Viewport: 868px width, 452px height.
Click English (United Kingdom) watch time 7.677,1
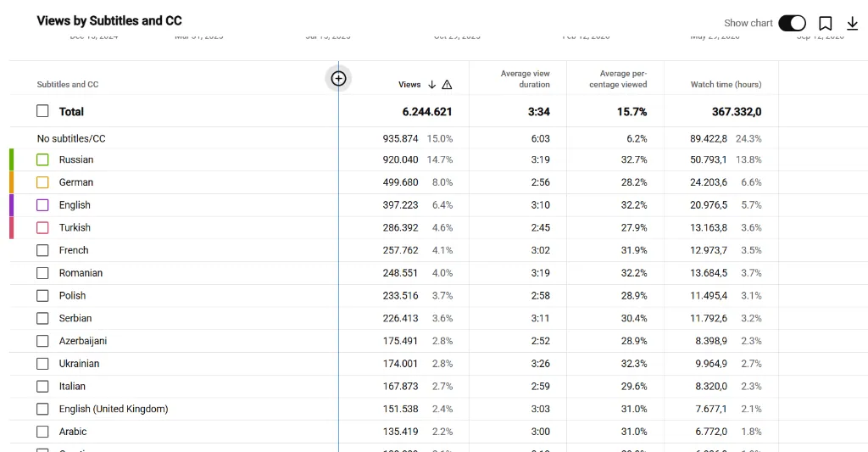[x=711, y=410]
